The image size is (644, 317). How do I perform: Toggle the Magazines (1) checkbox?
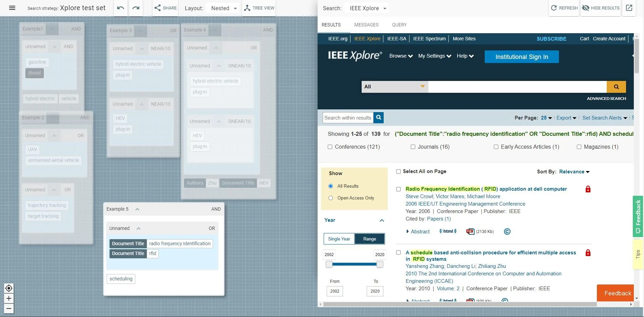tap(579, 147)
